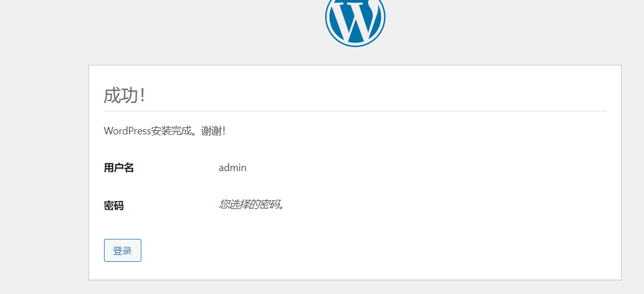The width and height of the screenshot is (644, 294).
Task: Click the 密码 label
Action: tap(114, 206)
